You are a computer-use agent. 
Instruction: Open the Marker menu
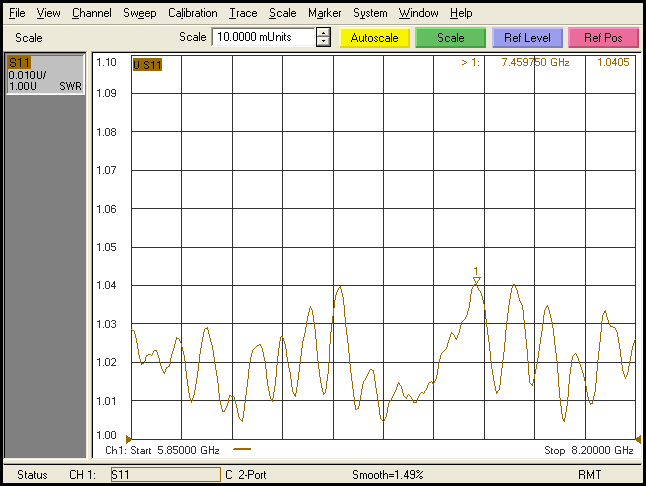(x=324, y=13)
